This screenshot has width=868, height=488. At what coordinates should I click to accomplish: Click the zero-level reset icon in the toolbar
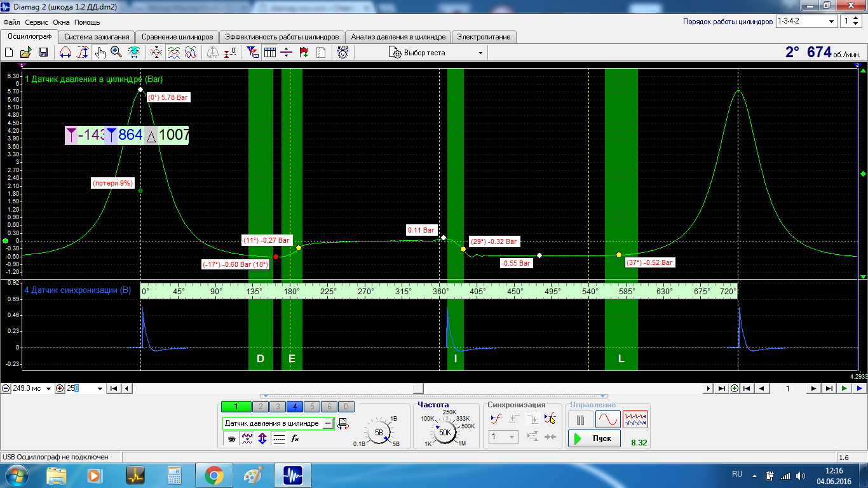(x=230, y=53)
